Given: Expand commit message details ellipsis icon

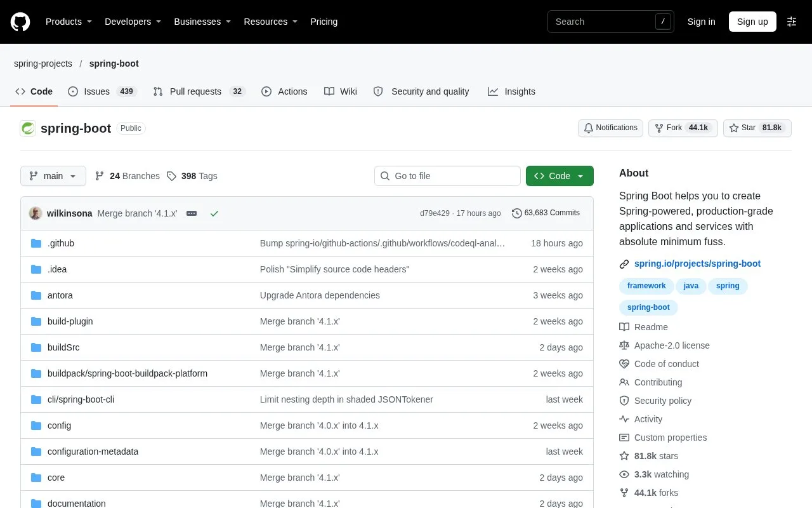Looking at the screenshot, I should pos(192,213).
